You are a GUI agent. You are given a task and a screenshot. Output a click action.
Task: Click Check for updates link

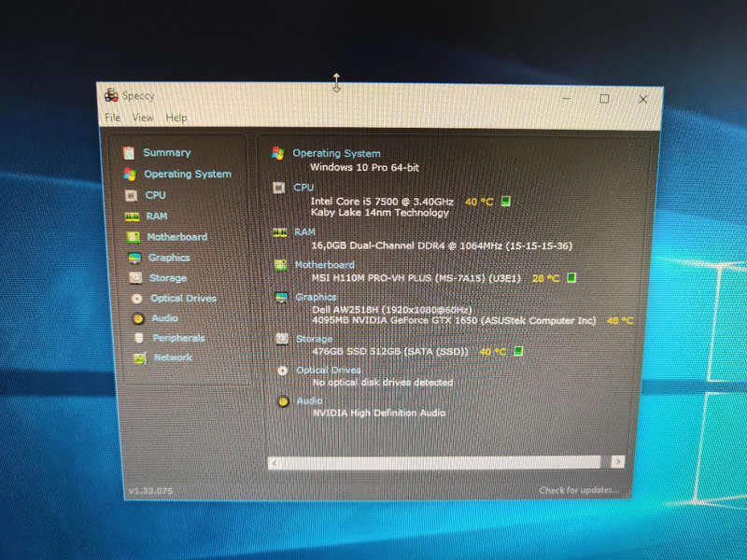579,490
